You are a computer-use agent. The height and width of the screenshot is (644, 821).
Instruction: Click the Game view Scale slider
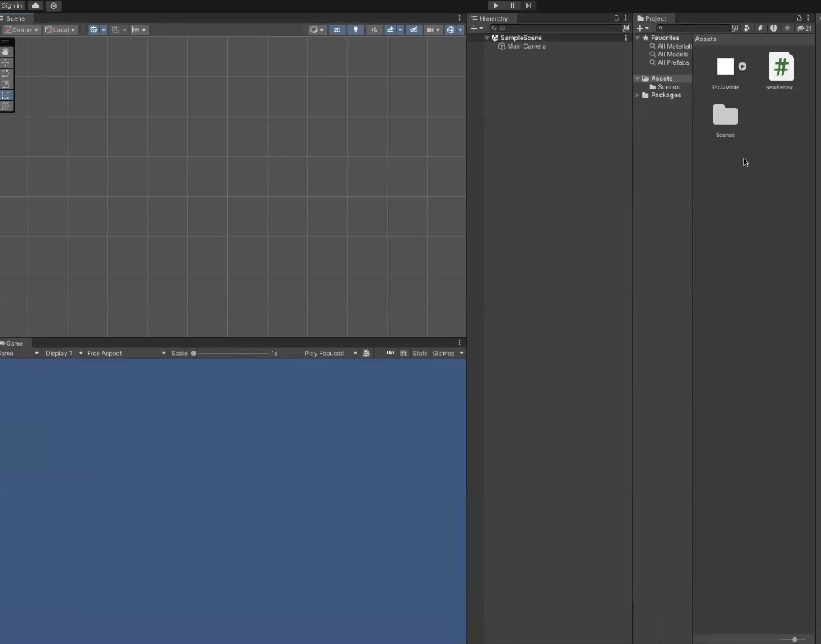click(230, 354)
